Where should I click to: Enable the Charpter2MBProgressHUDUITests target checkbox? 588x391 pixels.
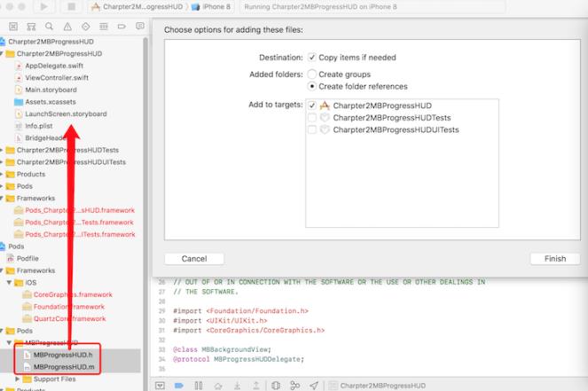coord(311,129)
